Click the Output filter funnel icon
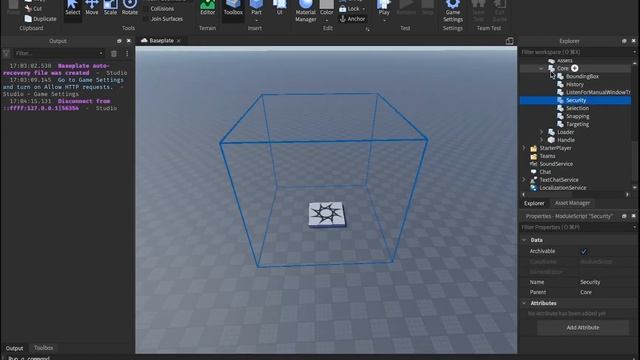640x360 pixels. click(x=6, y=53)
